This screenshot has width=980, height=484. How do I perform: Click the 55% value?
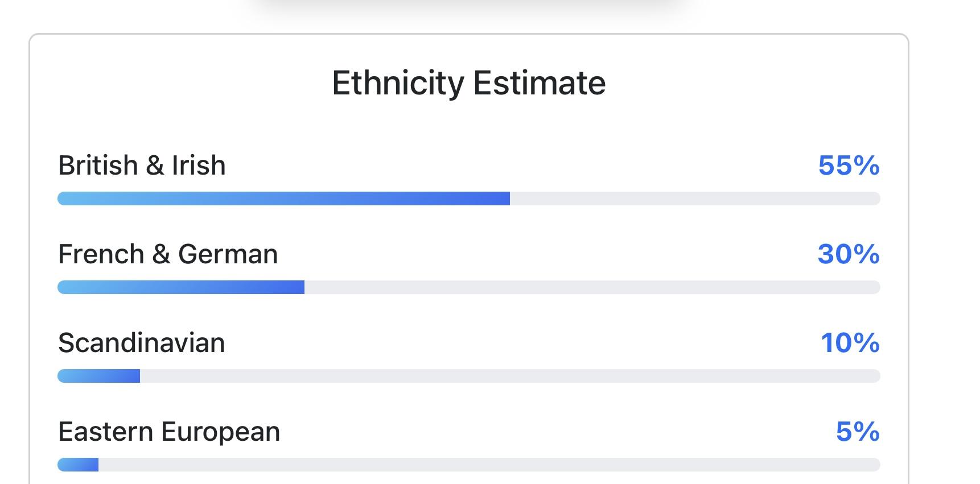click(849, 166)
